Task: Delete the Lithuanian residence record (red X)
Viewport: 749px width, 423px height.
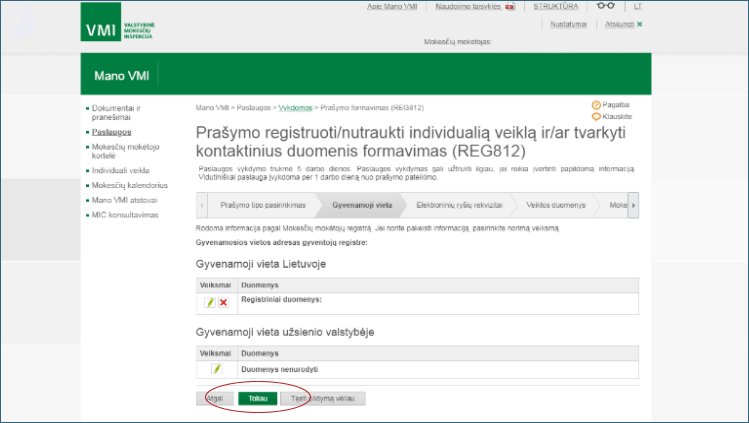Action: (223, 302)
